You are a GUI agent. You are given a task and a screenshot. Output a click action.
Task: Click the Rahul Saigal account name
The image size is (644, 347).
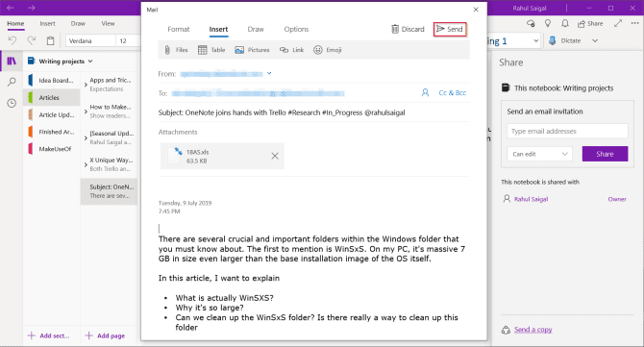pyautogui.click(x=530, y=9)
